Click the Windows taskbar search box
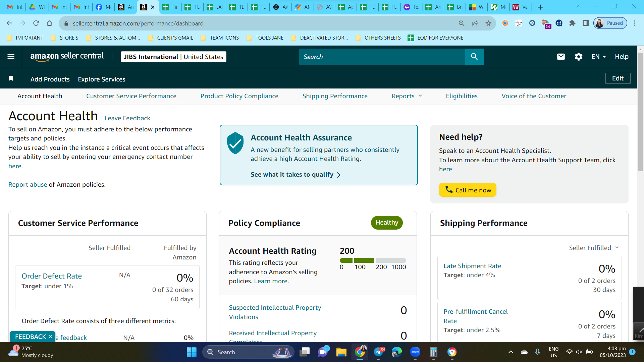644x362 pixels. coord(248,352)
